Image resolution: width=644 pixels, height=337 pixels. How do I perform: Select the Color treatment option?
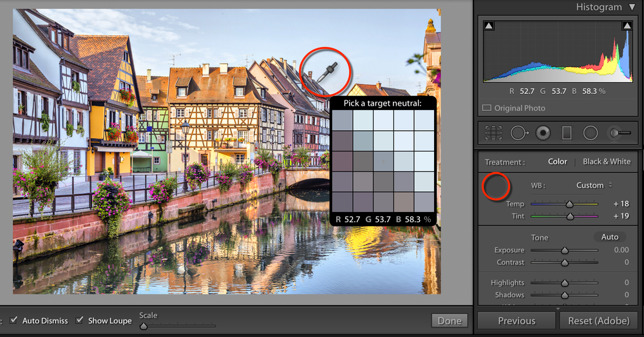pos(558,161)
